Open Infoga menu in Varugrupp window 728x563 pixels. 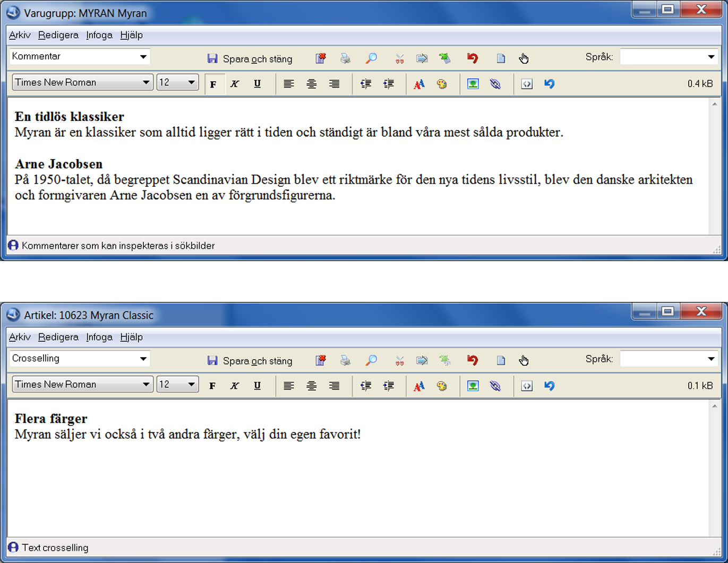(x=99, y=35)
